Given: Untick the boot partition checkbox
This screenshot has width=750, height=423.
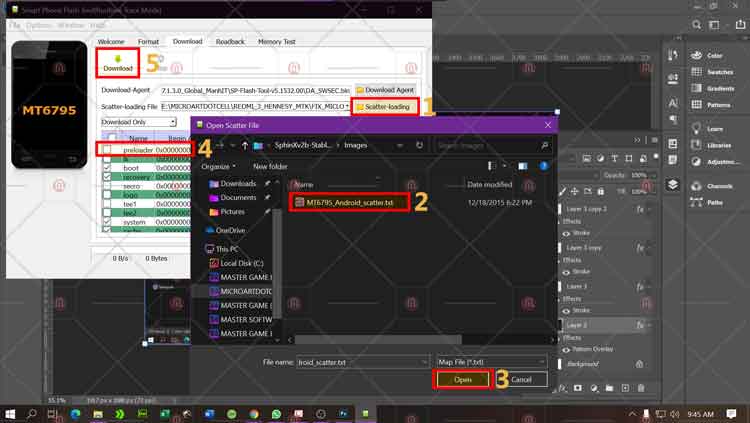Looking at the screenshot, I should [x=107, y=168].
